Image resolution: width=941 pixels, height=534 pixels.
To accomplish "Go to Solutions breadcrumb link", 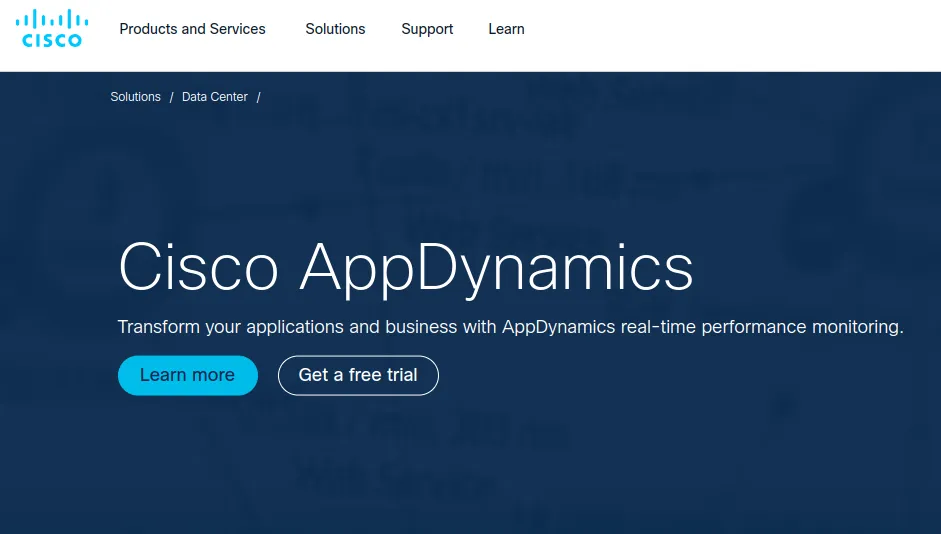I will pos(136,97).
